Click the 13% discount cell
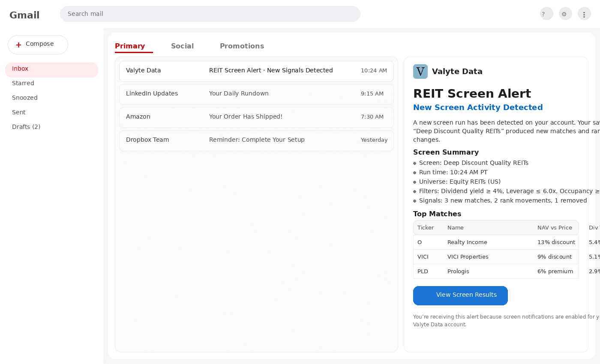The height and width of the screenshot is (364, 600). click(556, 242)
